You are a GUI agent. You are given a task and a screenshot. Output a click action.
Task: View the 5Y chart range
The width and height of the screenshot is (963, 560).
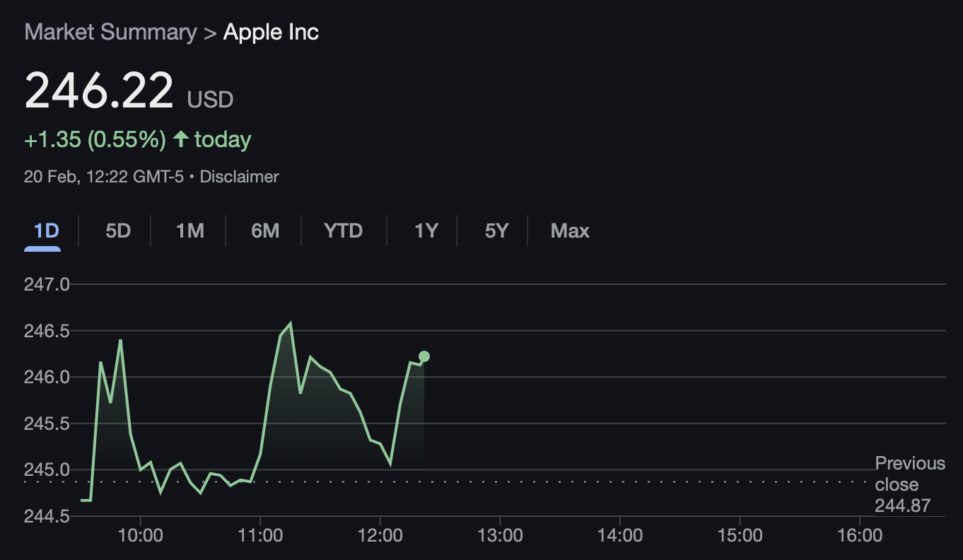496,231
